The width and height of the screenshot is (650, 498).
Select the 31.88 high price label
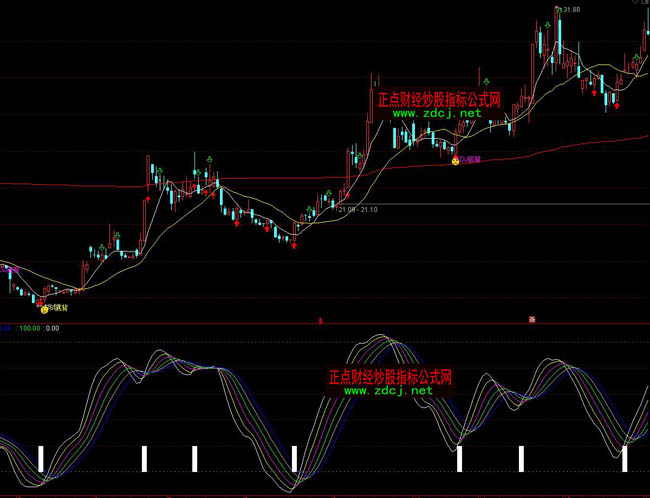coord(571,11)
